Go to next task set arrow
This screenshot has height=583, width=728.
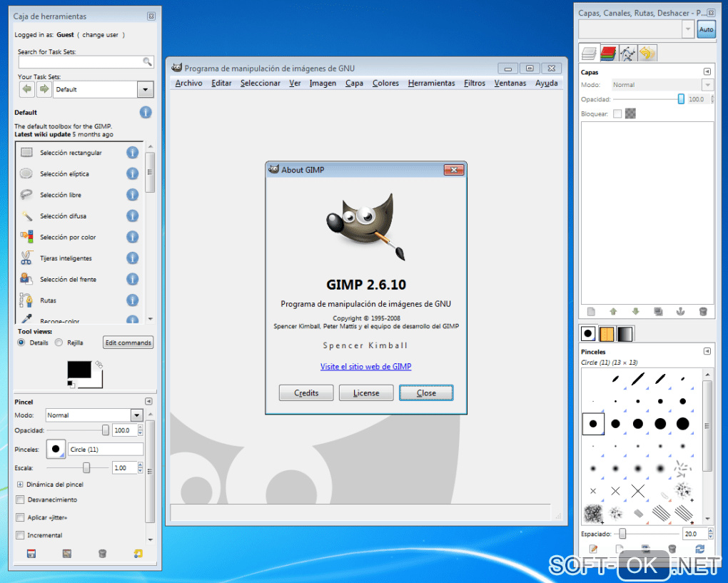tap(44, 89)
